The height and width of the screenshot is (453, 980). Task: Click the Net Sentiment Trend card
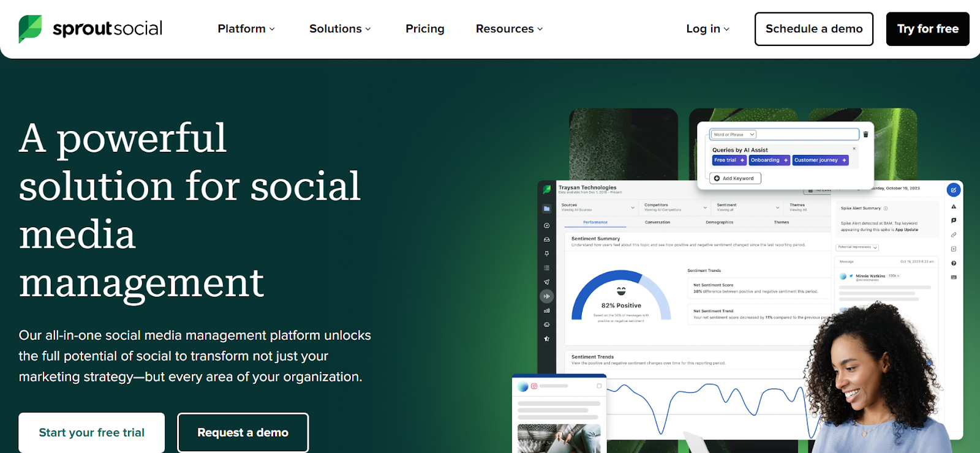758,314
